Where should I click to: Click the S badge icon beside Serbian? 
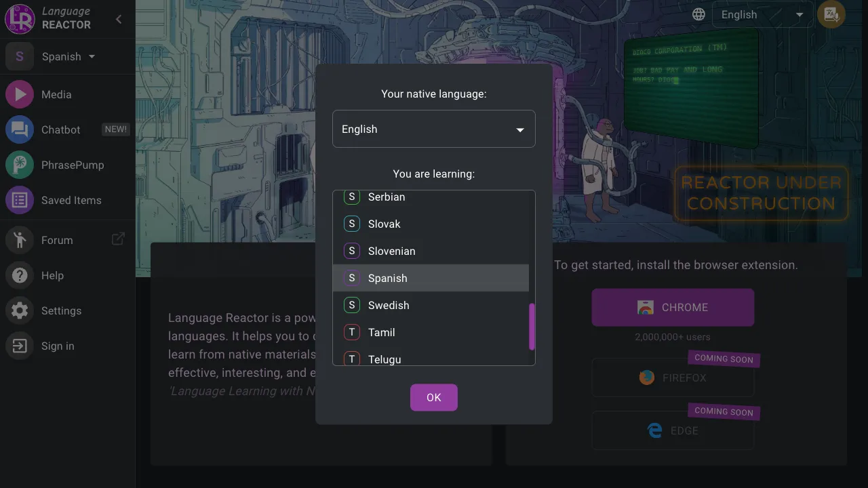(352, 197)
